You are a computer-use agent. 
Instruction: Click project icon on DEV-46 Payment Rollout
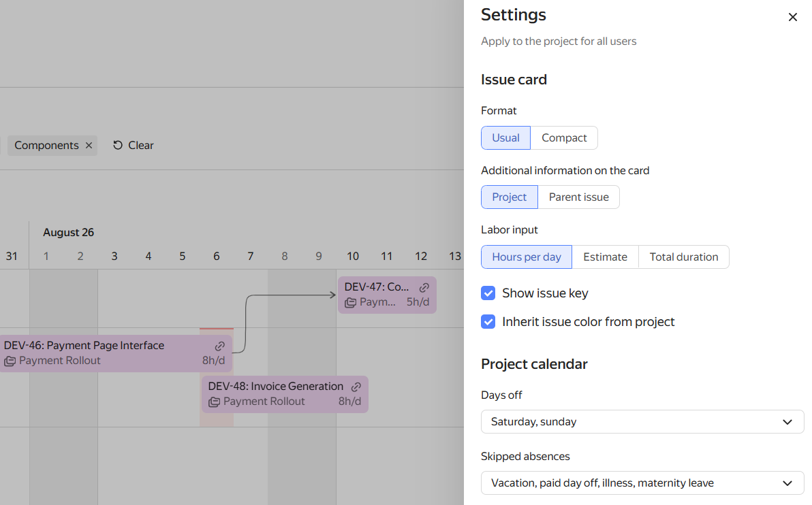coord(10,361)
